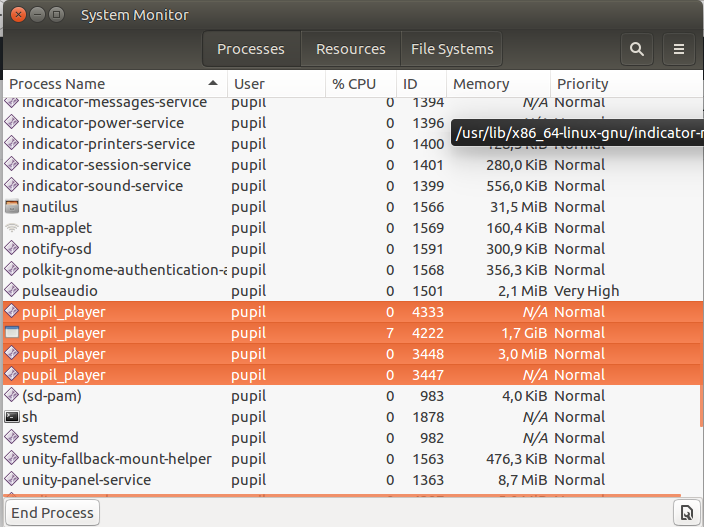704x527 pixels.
Task: Click the window icon of pupil_player 4222
Action: click(12, 333)
